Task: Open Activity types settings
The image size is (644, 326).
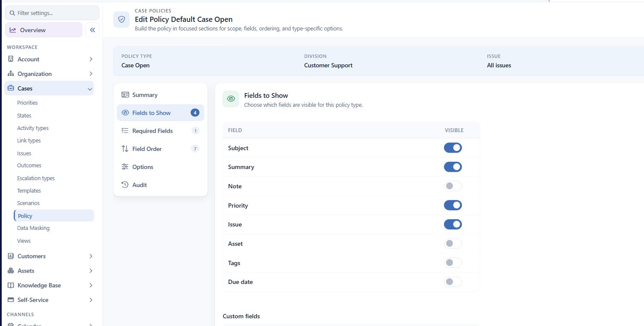Action: coord(33,128)
